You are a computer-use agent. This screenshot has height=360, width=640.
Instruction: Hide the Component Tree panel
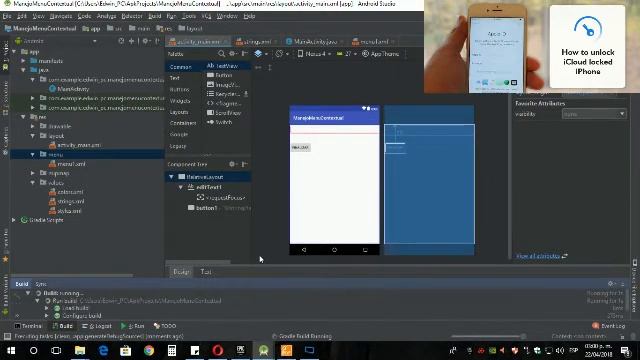[x=244, y=164]
